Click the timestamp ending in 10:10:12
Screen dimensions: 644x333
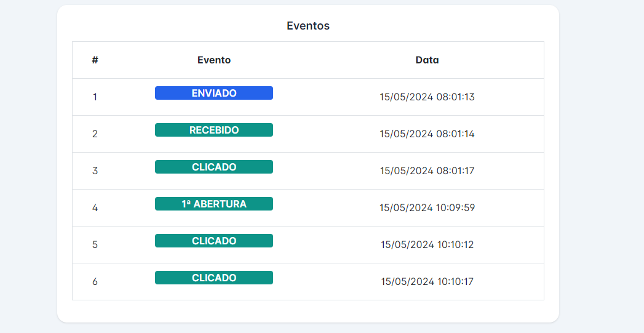[427, 245]
